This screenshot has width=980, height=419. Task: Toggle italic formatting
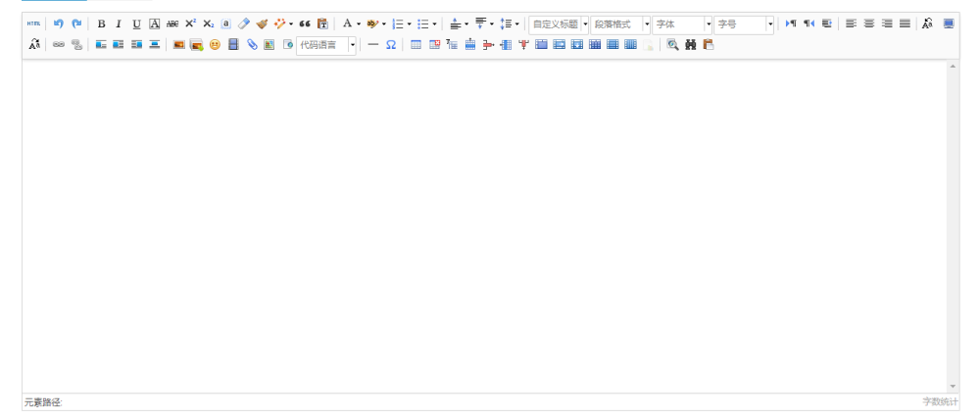click(x=119, y=23)
